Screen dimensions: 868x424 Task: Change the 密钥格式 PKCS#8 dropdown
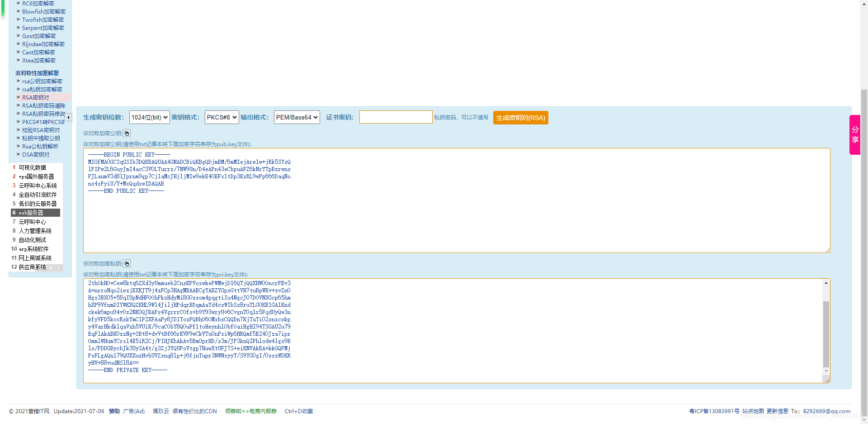(222, 117)
